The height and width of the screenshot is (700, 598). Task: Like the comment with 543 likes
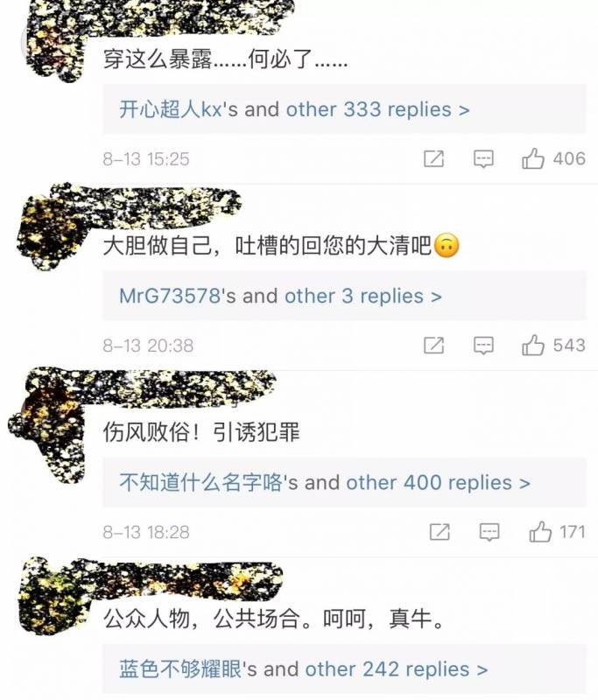(x=533, y=345)
